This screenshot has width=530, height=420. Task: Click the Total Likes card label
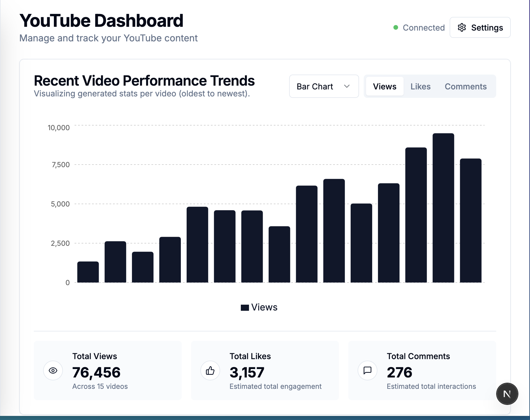click(250, 356)
